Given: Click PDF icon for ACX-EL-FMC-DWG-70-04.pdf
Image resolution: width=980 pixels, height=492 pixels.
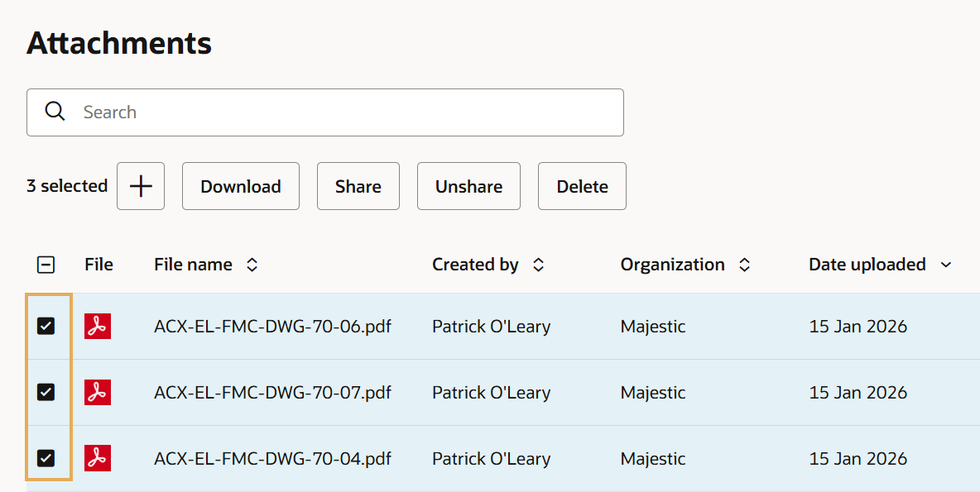Looking at the screenshot, I should coord(98,458).
